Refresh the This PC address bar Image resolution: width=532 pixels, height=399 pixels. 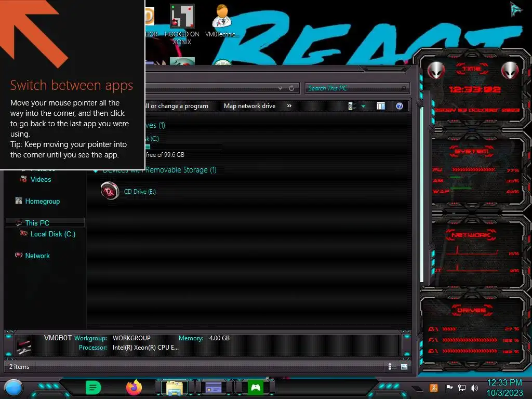(291, 88)
